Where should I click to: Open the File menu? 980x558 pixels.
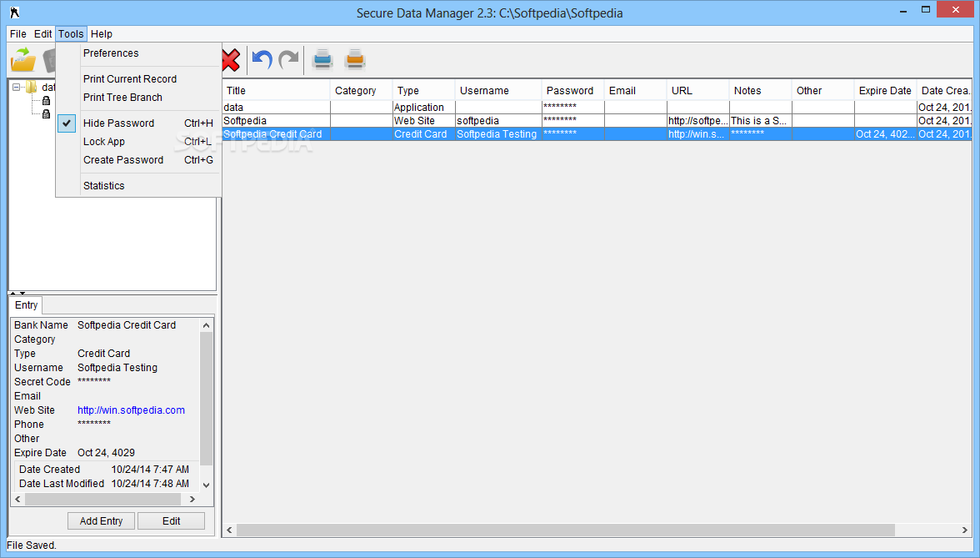click(x=18, y=33)
